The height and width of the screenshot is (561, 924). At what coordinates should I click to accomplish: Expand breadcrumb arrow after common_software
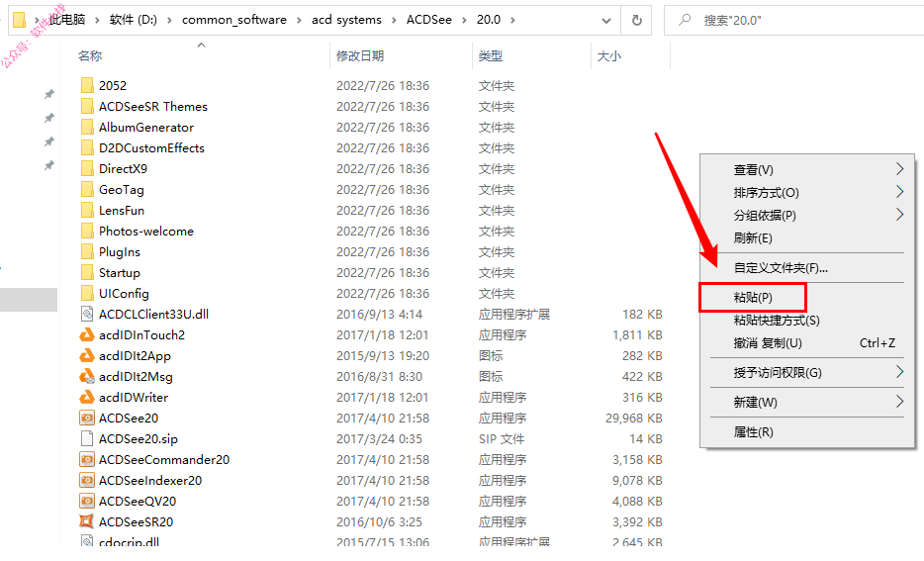click(299, 20)
